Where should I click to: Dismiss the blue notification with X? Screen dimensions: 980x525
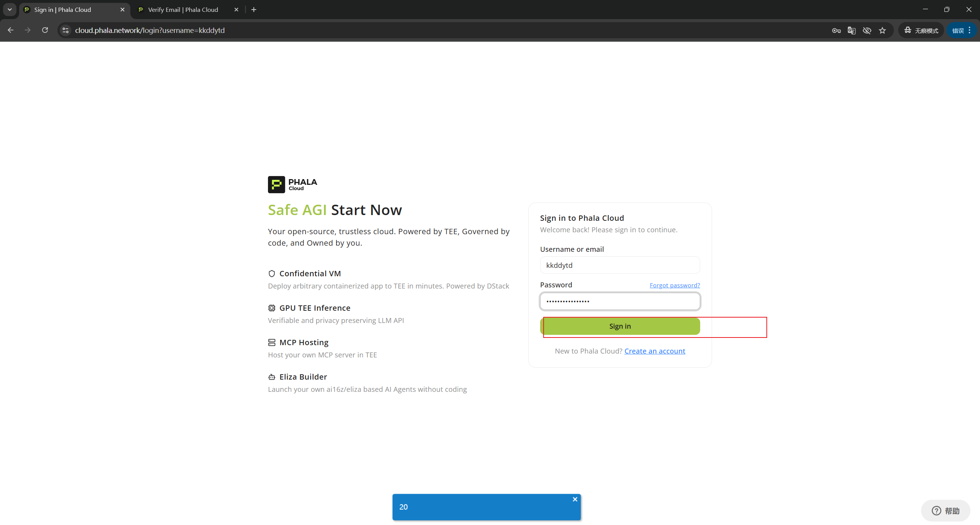tap(575, 499)
